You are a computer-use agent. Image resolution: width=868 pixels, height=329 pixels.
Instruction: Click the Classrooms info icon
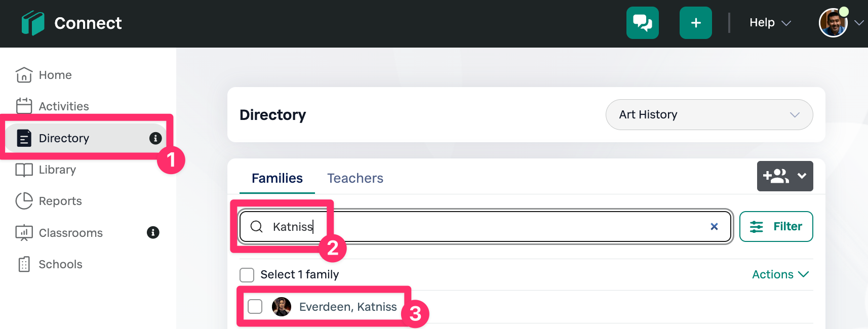(x=153, y=232)
